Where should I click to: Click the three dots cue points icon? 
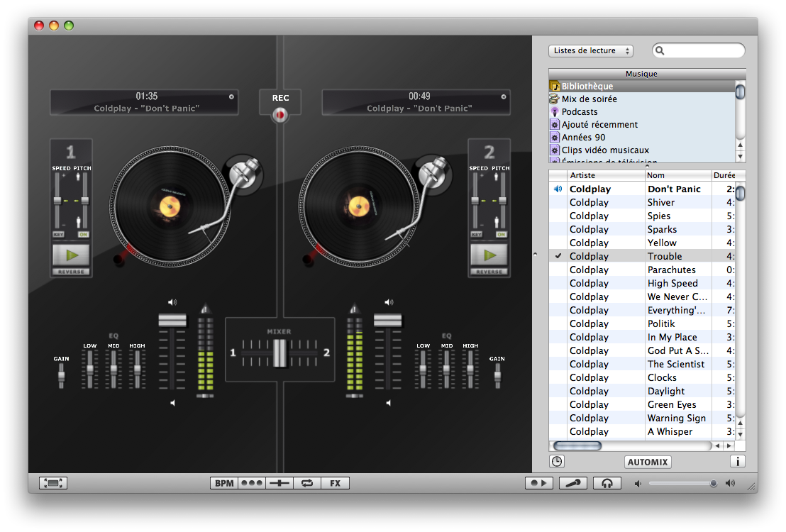click(252, 483)
